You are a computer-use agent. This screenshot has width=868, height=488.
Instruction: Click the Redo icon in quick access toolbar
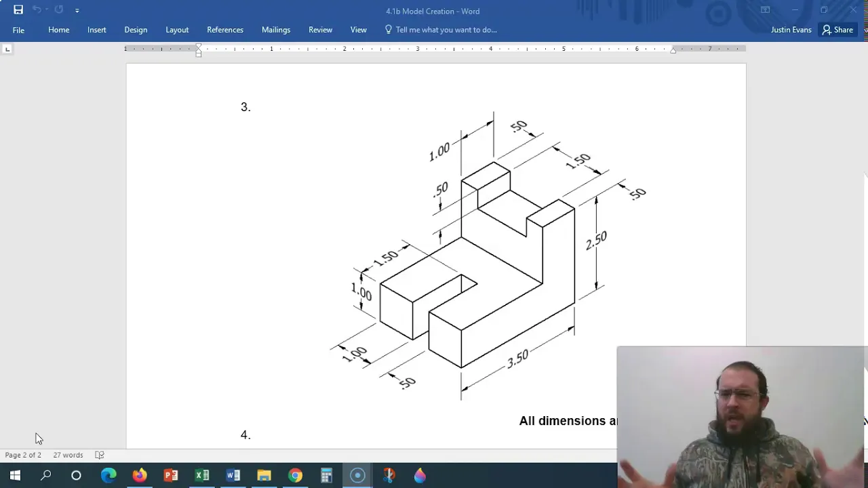click(x=59, y=10)
